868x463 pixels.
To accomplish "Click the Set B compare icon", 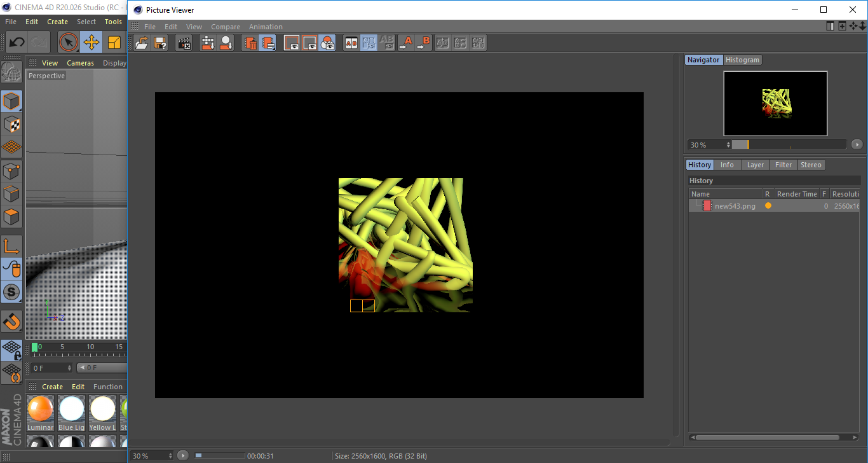I will [424, 43].
